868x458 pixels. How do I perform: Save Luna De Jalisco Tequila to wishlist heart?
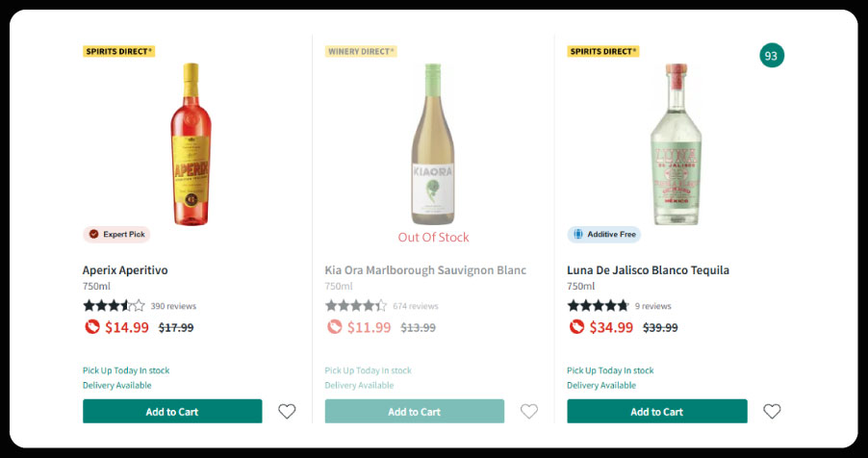[x=772, y=412]
